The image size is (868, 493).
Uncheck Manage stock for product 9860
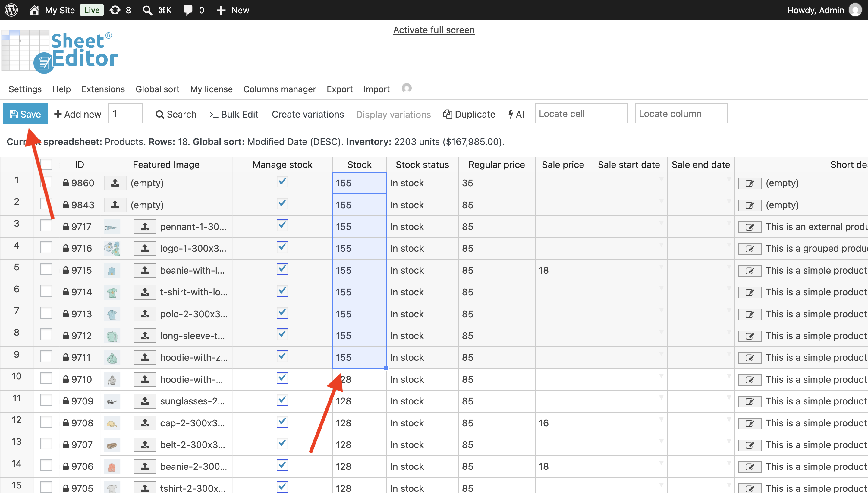(282, 182)
